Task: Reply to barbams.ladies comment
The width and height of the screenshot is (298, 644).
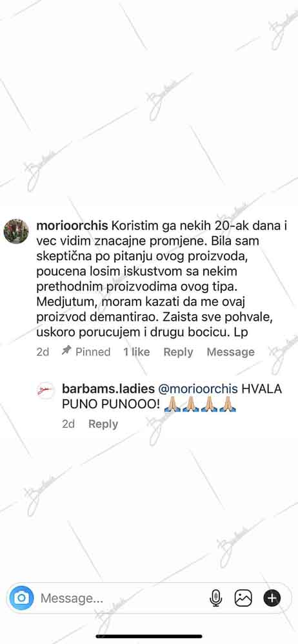Action: 103,424
